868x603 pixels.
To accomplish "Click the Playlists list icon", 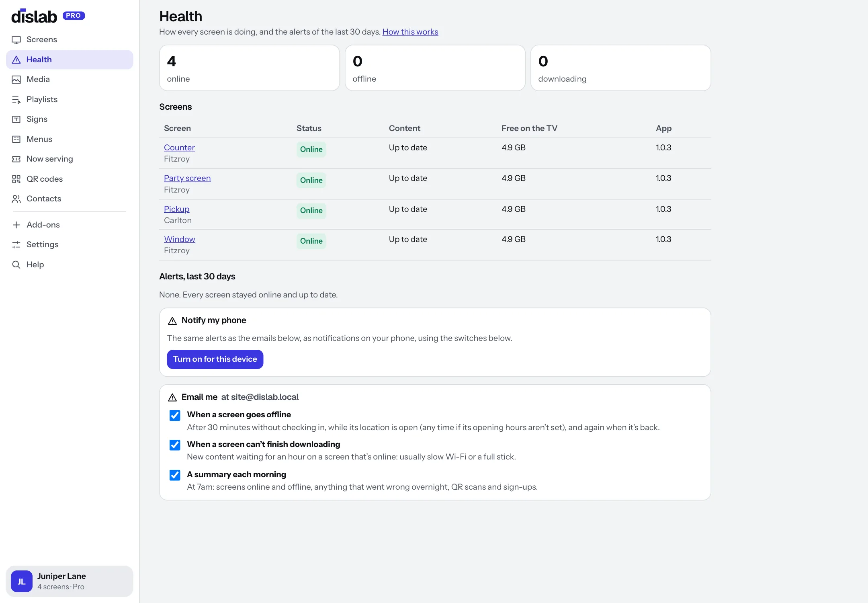I will click(16, 100).
